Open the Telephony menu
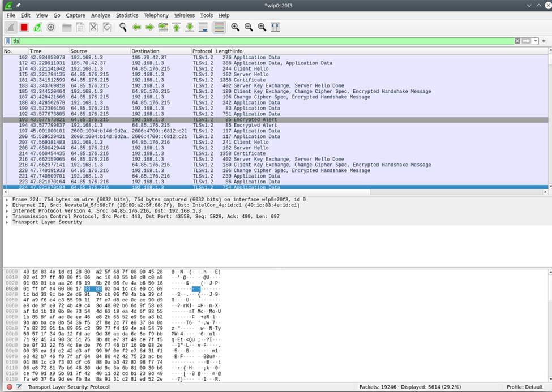Viewport: 552px width, 392px height. tap(156, 15)
